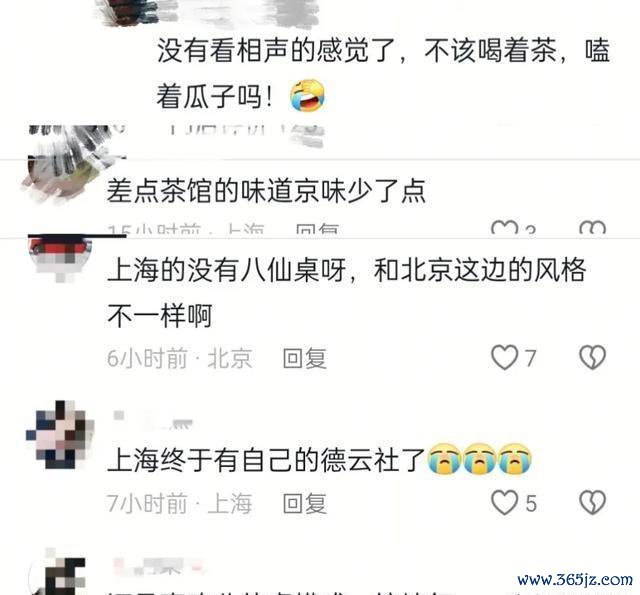Like the 德云社 comment with 5 likes
The image size is (640, 595).
pyautogui.click(x=504, y=502)
